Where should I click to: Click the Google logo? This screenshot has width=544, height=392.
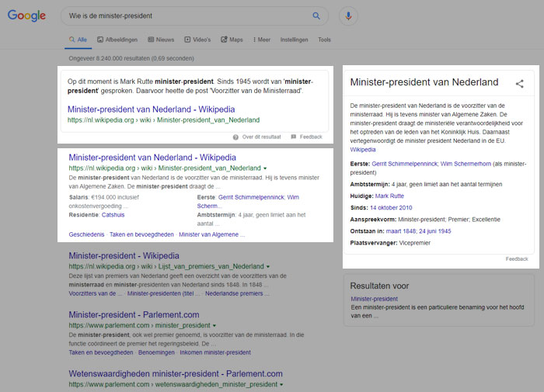pyautogui.click(x=26, y=16)
